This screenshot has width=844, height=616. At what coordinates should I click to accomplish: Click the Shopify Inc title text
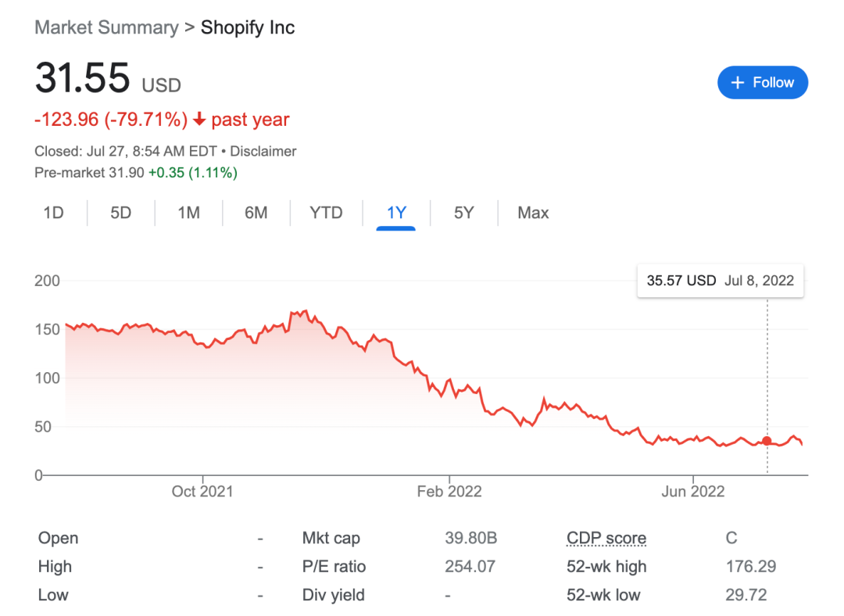point(248,27)
